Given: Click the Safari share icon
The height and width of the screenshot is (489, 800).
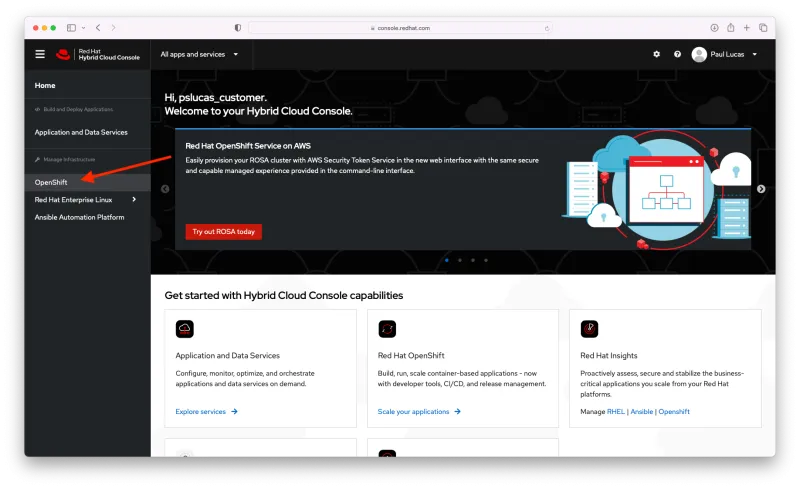Looking at the screenshot, I should [731, 28].
